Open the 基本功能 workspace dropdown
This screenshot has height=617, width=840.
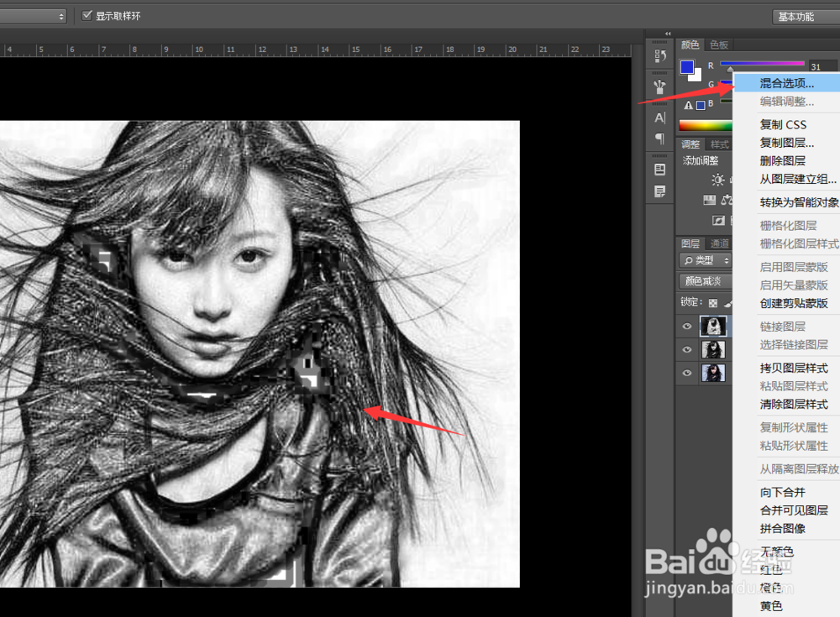pyautogui.click(x=806, y=17)
